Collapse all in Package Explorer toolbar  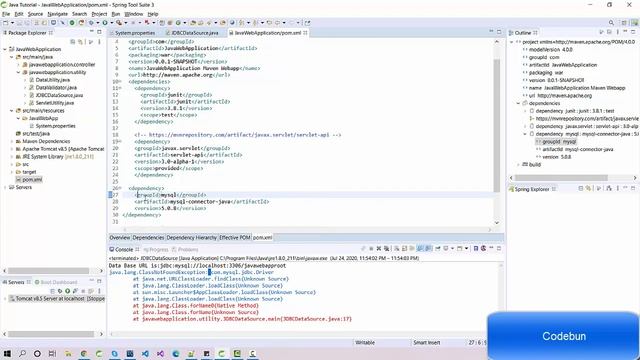pyautogui.click(x=73, y=42)
